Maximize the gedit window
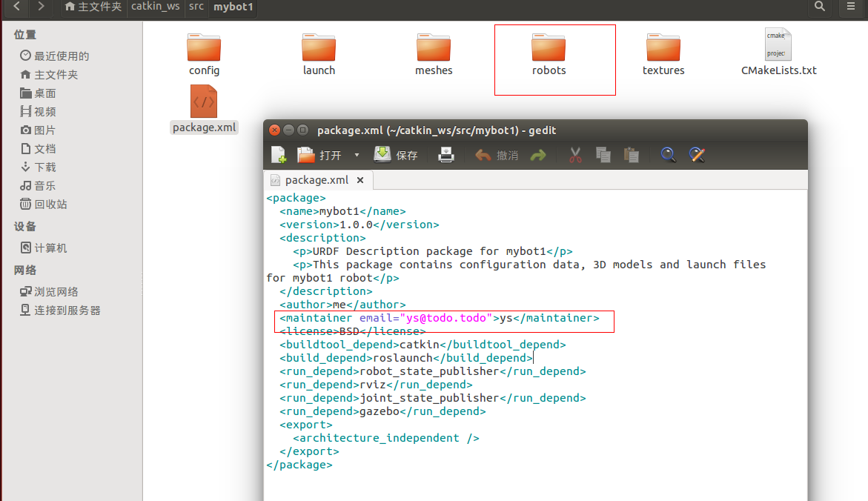 click(x=303, y=130)
